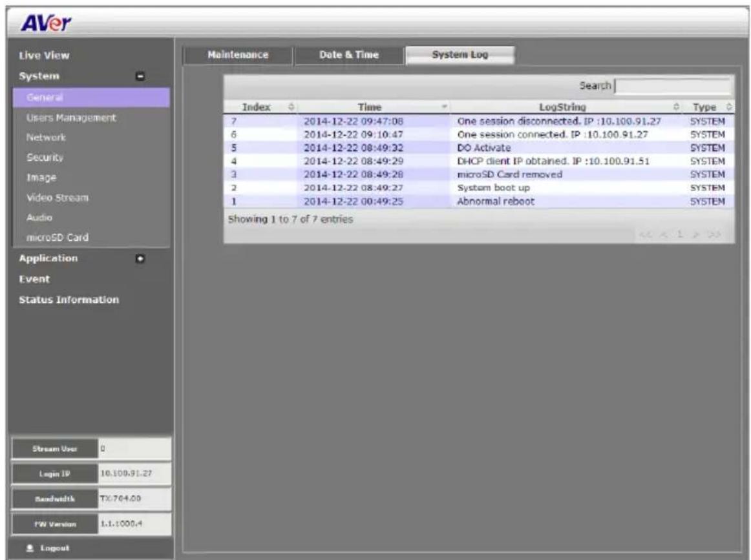The image size is (751, 560).
Task: Sort by LogString column arrows
Action: (676, 107)
